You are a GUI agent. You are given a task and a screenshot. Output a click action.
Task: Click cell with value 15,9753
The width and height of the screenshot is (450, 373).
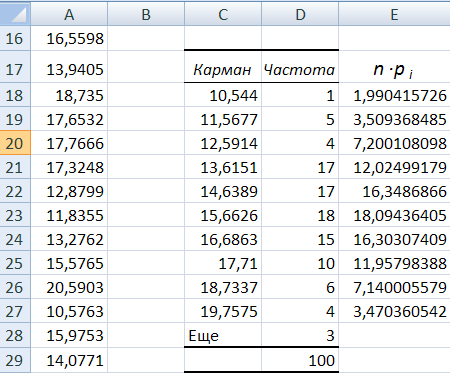coord(69,335)
